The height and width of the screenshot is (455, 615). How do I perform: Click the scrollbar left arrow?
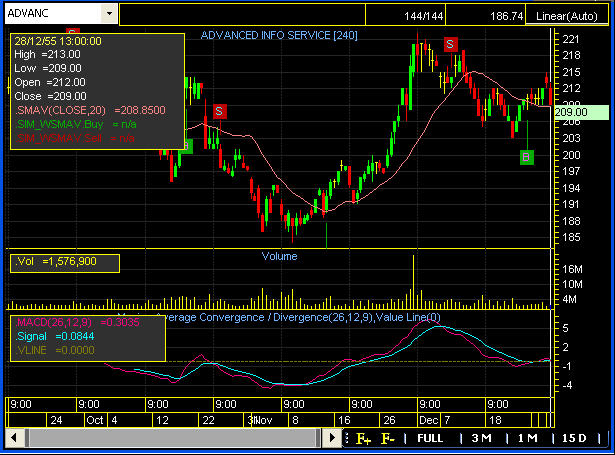(x=14, y=437)
